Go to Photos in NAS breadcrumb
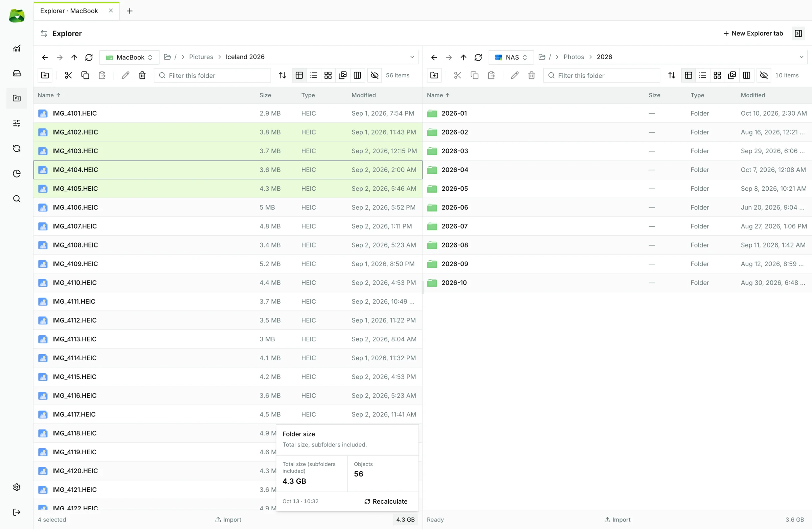Screen dimensions: 812x529 coord(573,57)
